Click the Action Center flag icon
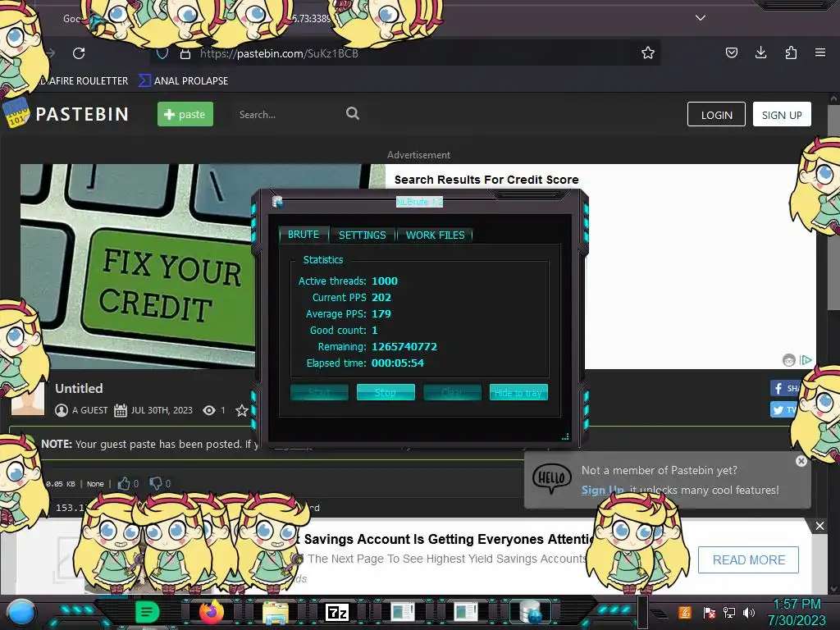The image size is (840, 630). [710, 612]
